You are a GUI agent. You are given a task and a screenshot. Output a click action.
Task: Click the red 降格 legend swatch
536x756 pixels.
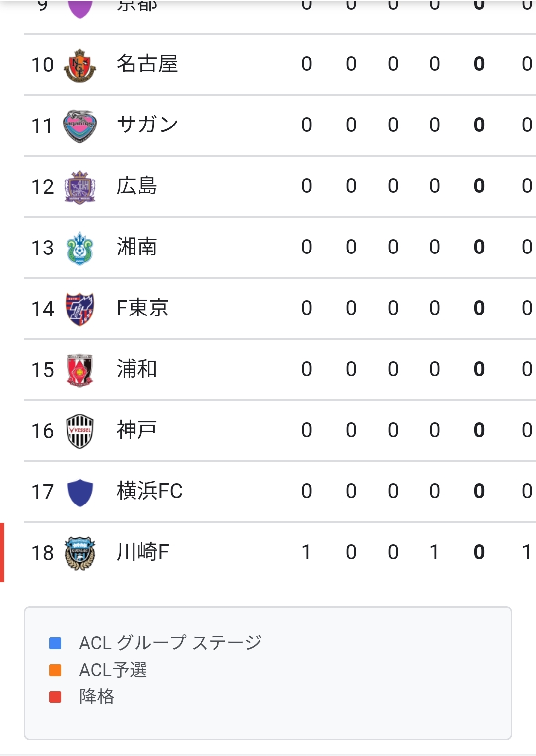pyautogui.click(x=55, y=697)
